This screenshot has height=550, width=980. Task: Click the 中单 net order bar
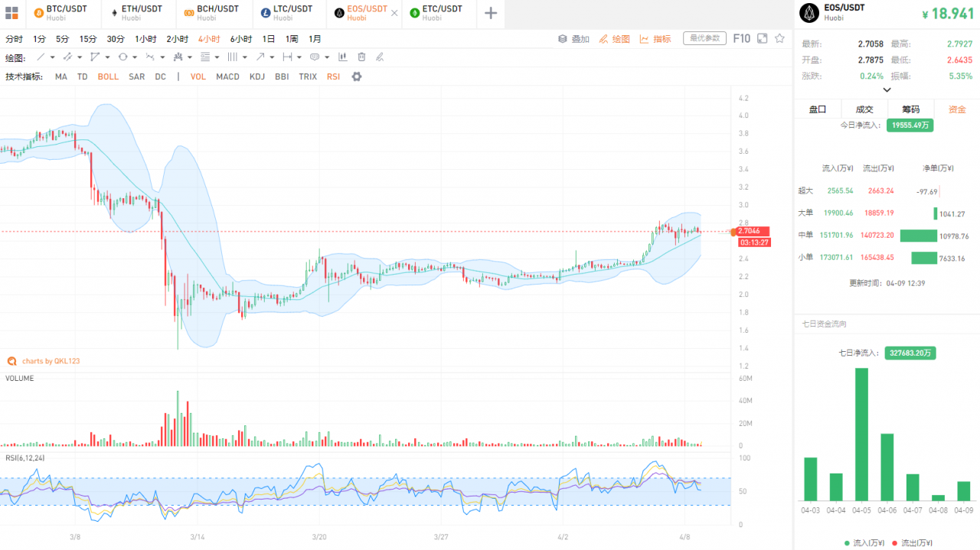tap(919, 236)
